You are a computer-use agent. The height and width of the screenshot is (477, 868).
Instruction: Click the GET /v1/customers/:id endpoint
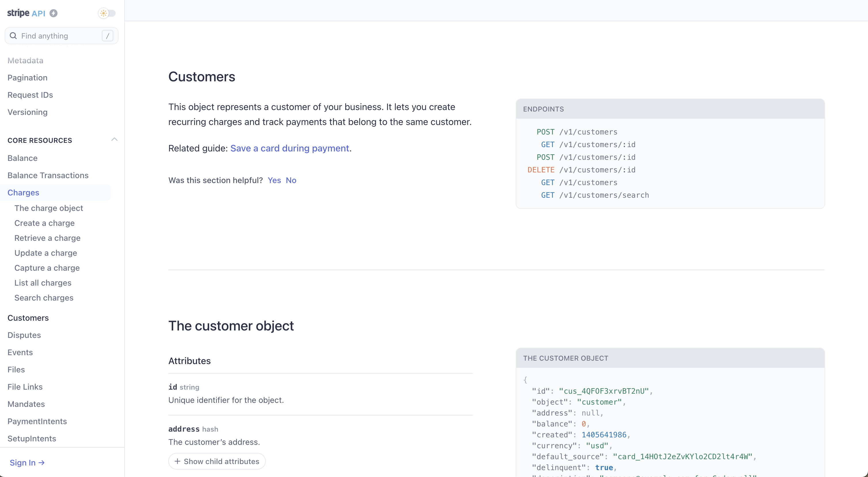tap(588, 145)
